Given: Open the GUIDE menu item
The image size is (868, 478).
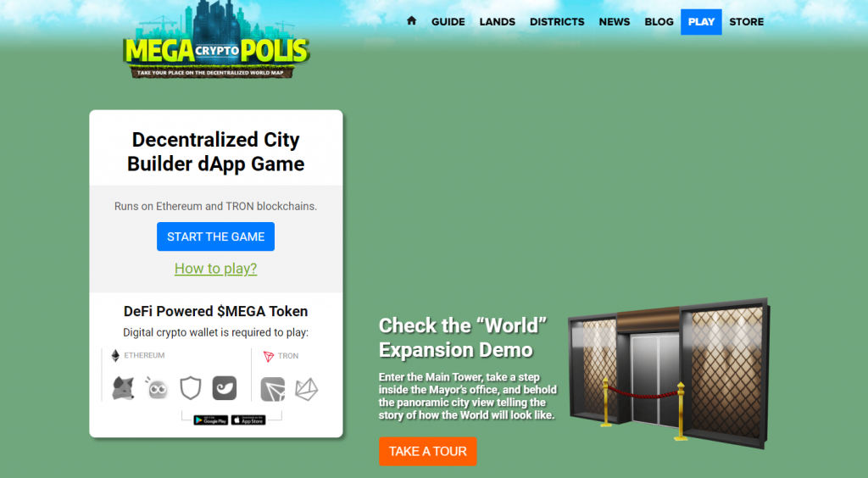Looking at the screenshot, I should coord(448,21).
